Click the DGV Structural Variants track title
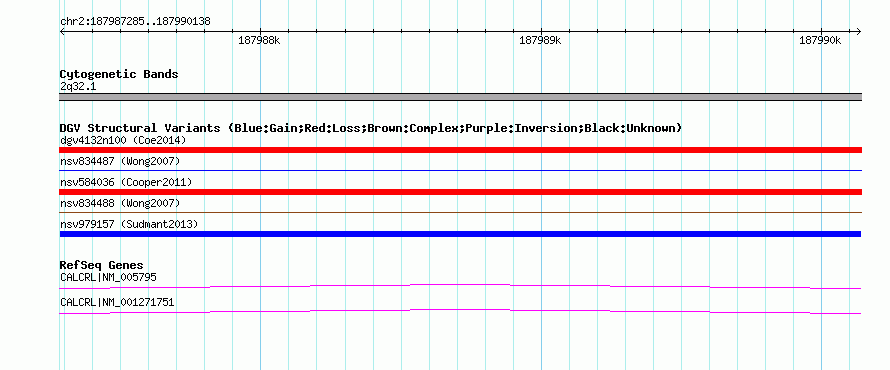Screen dimensions: 890x370 [371, 128]
